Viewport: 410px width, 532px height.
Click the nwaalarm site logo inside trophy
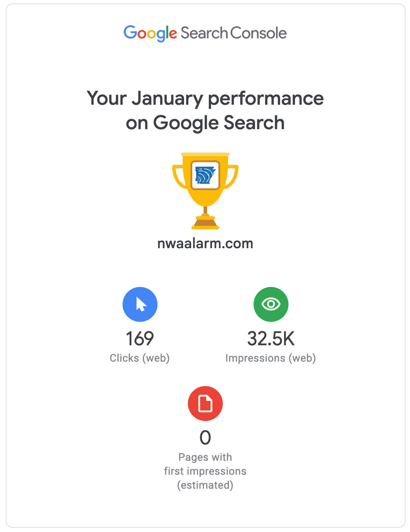click(205, 175)
